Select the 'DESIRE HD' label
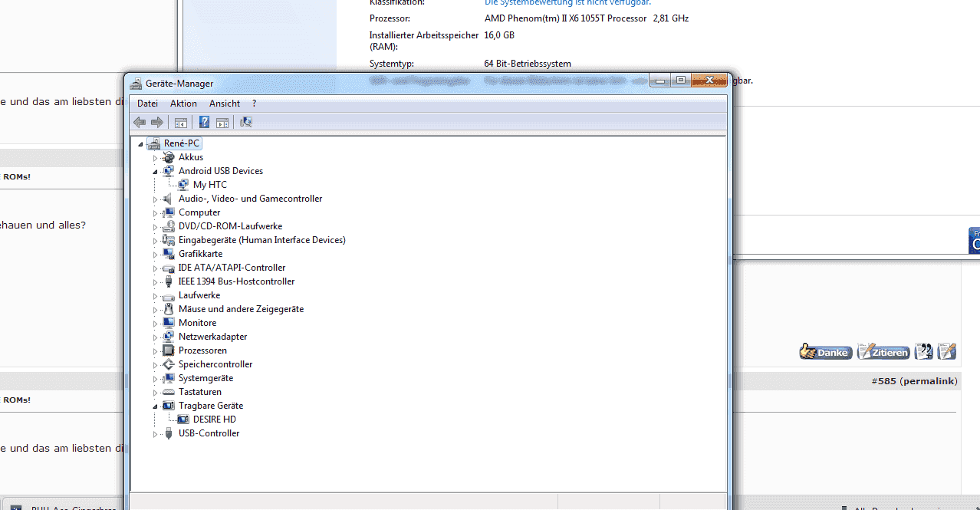 (215, 420)
